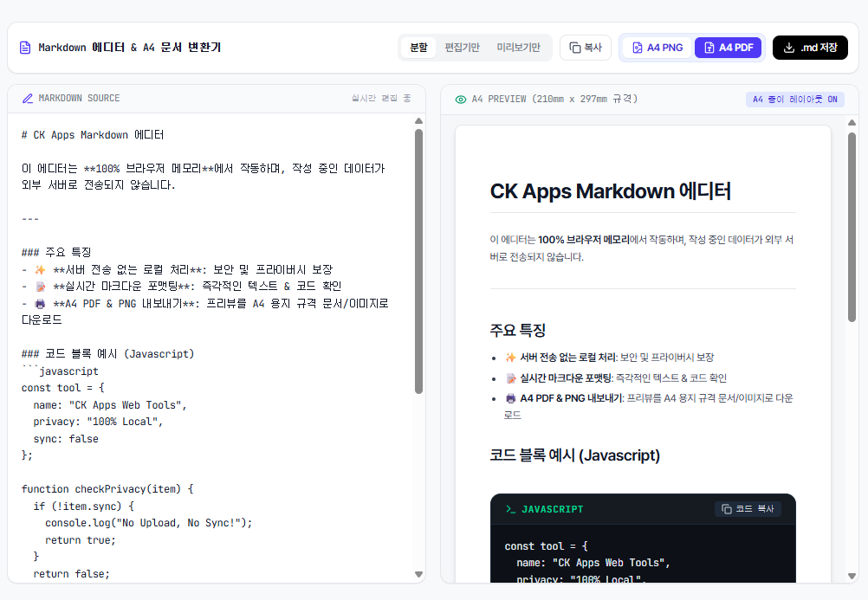This screenshot has width=868, height=600.
Task: Click 'console.log("No Upload, No Sync!");' line
Action: tap(148, 522)
